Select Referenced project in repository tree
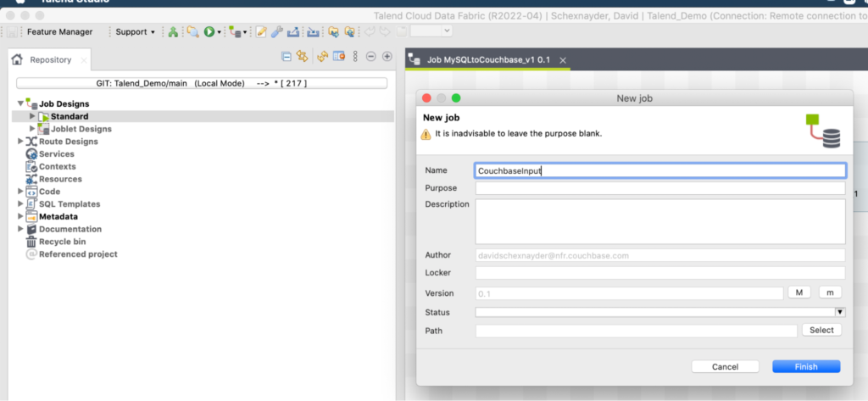This screenshot has height=401, width=868. (x=78, y=254)
